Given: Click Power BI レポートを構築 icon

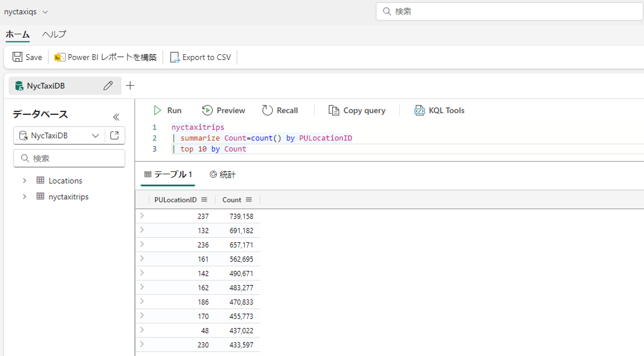Looking at the screenshot, I should pos(59,57).
